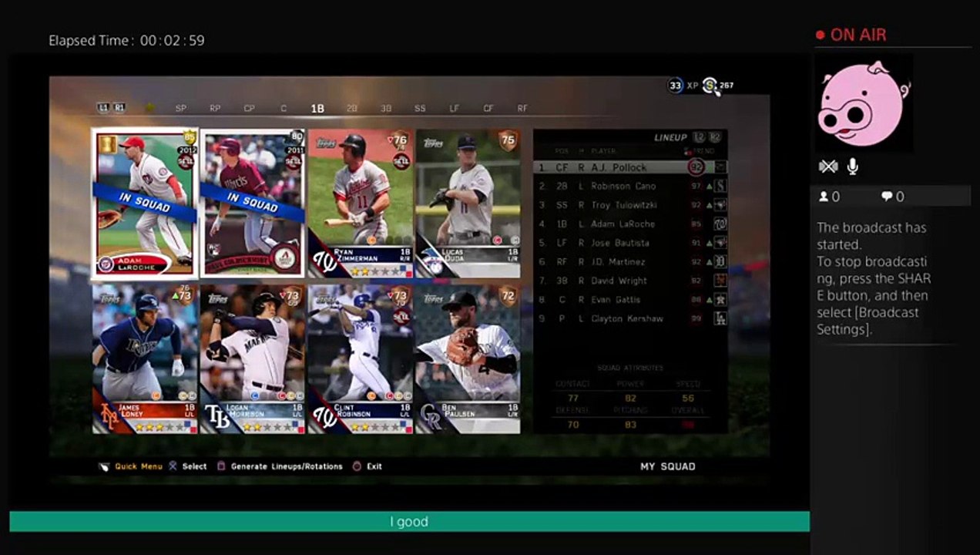Select the Lucas Duda card
980x555 pixels.
(468, 203)
